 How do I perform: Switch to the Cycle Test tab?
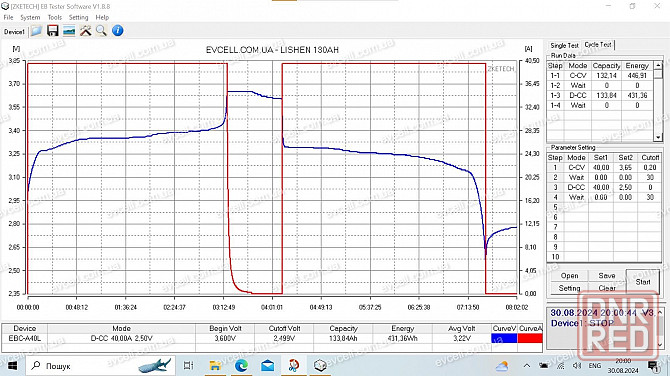click(598, 44)
